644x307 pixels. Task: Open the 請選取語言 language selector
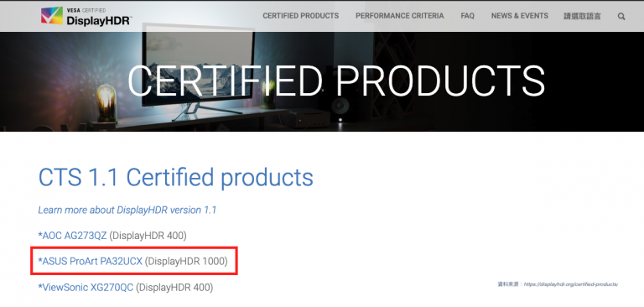point(583,17)
